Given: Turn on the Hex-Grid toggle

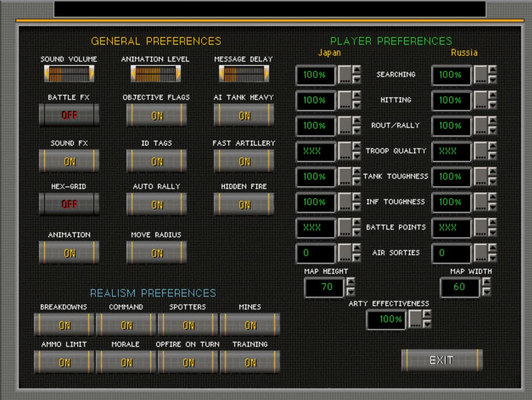Looking at the screenshot, I should [69, 204].
